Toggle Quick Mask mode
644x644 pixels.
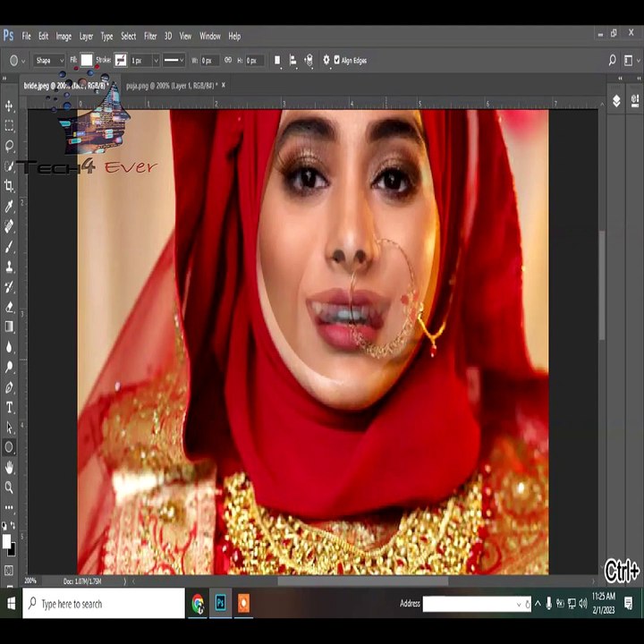point(9,570)
